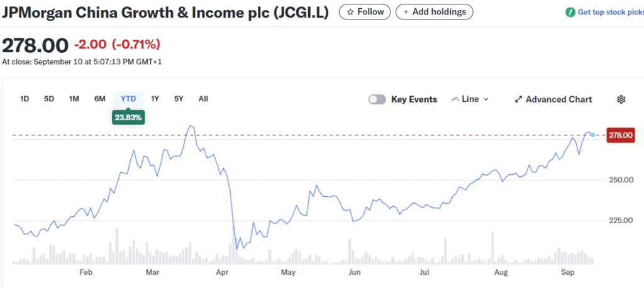Click the blue latest price dot on chart
Image resolution: width=644 pixels, height=288 pixels.
(x=592, y=135)
